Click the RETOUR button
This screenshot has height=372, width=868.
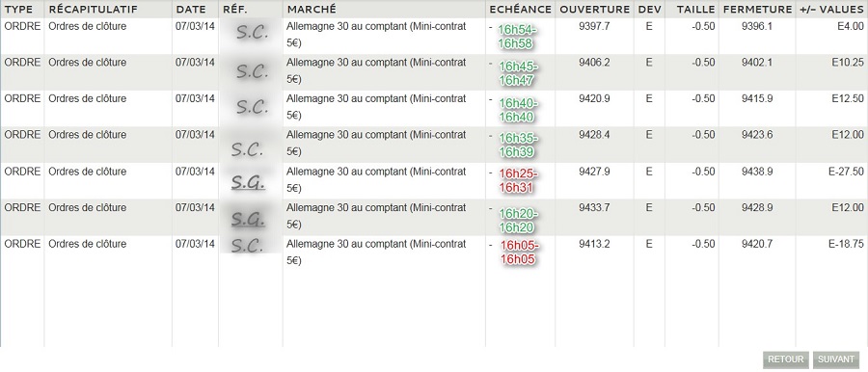(x=786, y=359)
